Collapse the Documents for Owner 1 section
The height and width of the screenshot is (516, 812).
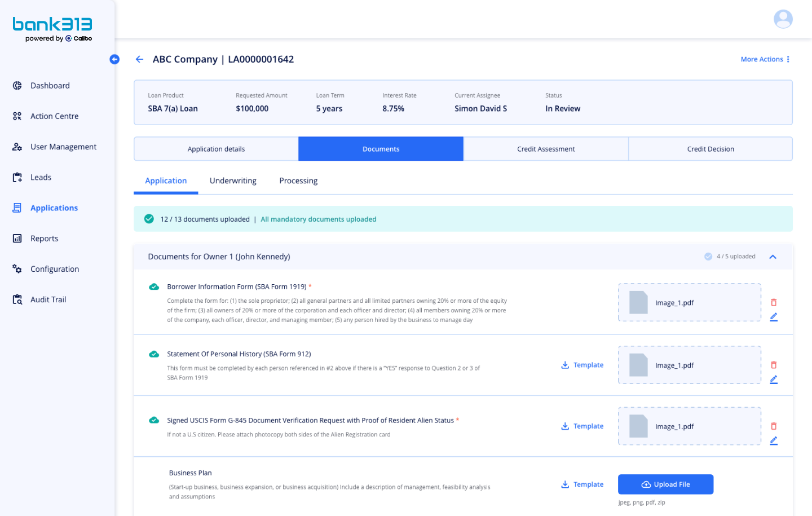(773, 257)
